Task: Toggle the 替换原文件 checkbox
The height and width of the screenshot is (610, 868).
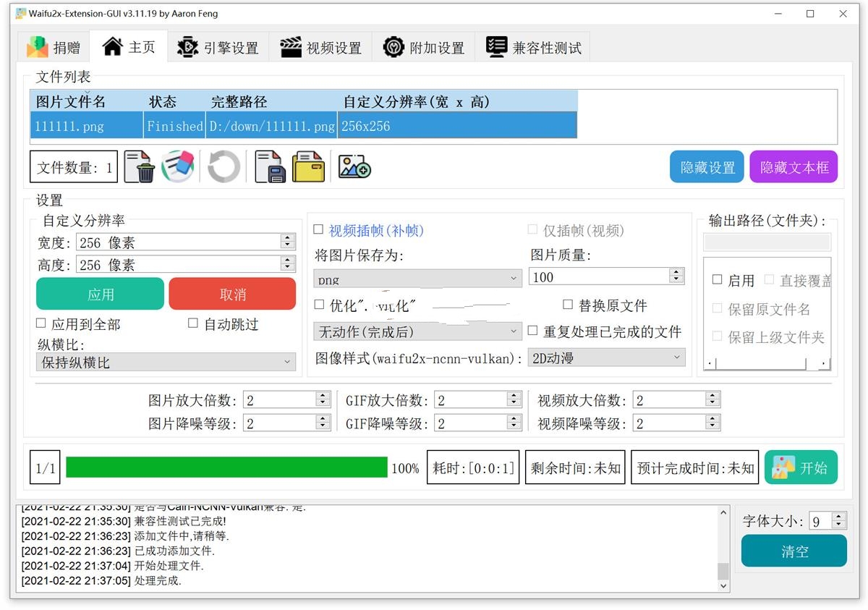Action: click(x=569, y=305)
